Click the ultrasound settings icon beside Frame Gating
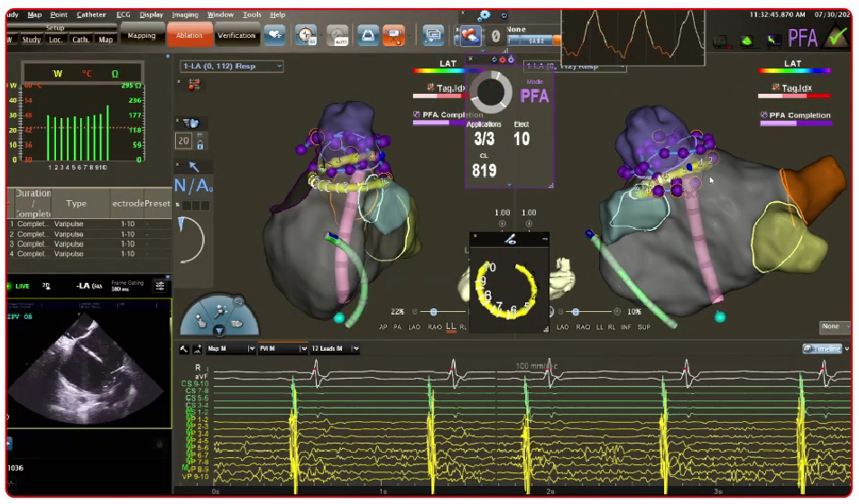 [160, 286]
